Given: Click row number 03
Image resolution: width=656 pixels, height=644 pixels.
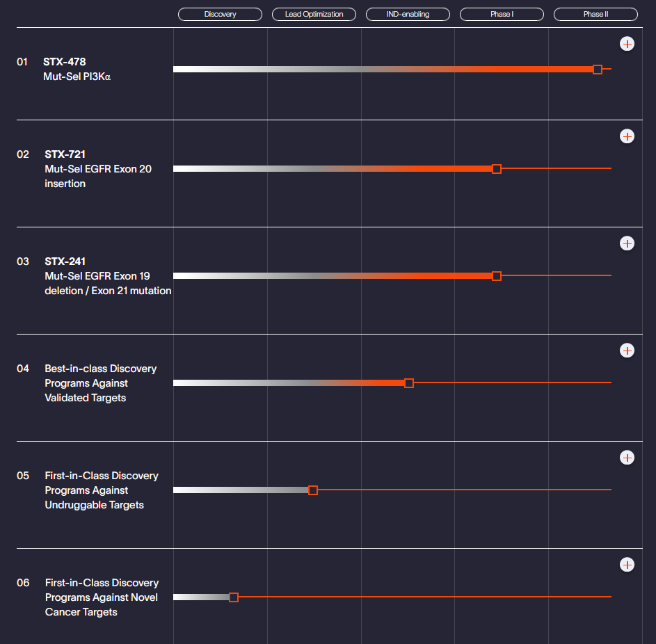Looking at the screenshot, I should coord(23,261).
